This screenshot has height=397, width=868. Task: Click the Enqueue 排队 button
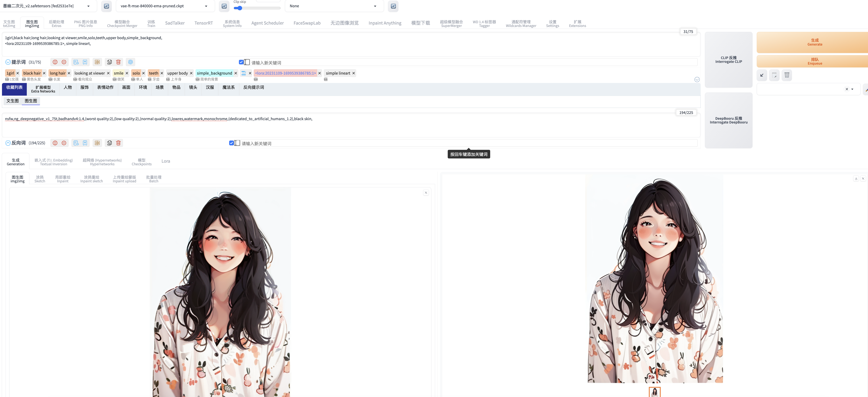coord(815,61)
